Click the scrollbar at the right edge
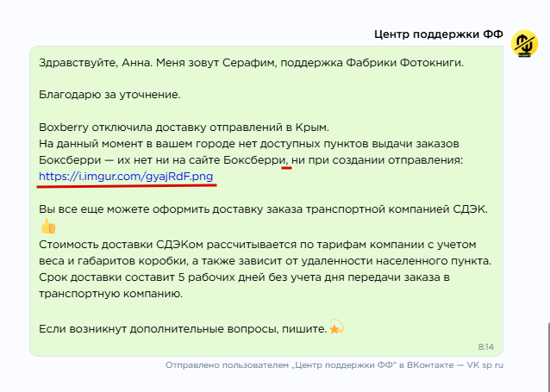 tap(548, 357)
